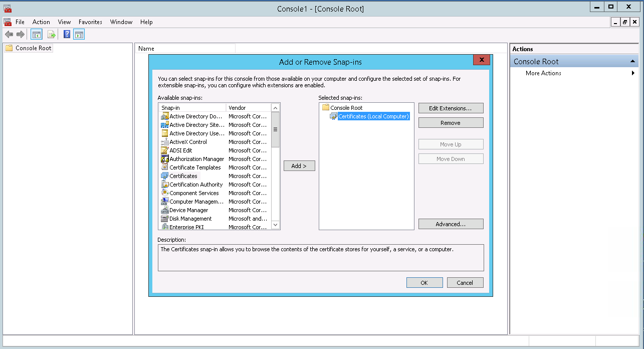644x349 pixels.
Task: Select the Active Directory Use... snap-in icon
Action: (x=165, y=133)
